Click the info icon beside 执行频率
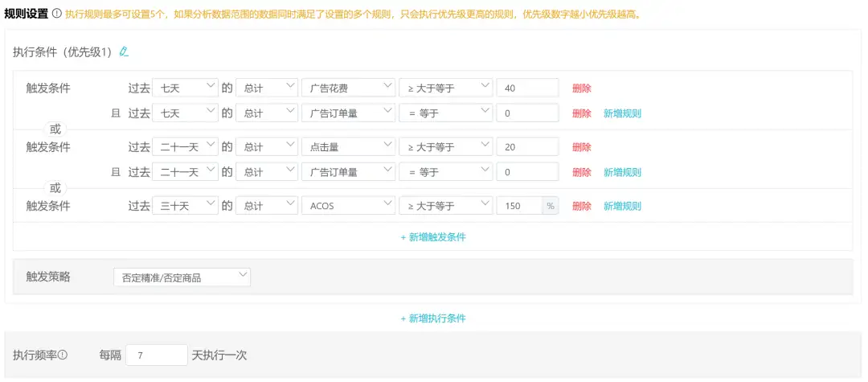The height and width of the screenshot is (382, 868). [63, 355]
